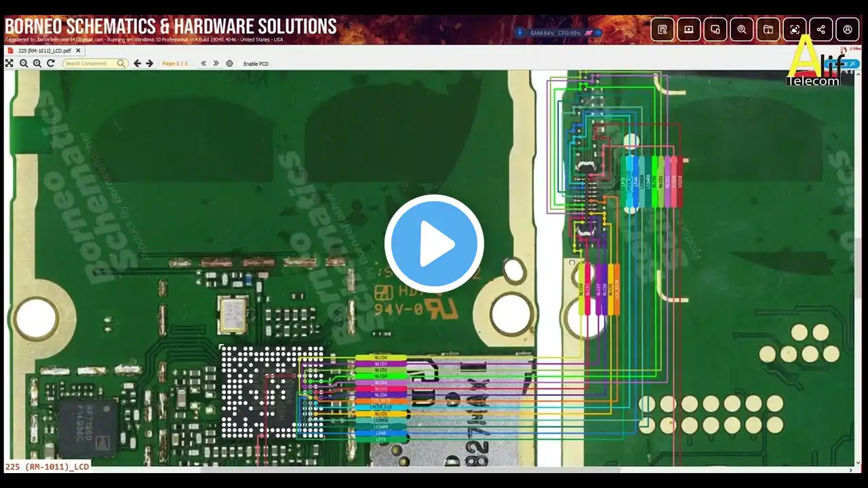Viewport: 868px width, 488px height.
Task: Click the share icon in header
Action: 821,29
